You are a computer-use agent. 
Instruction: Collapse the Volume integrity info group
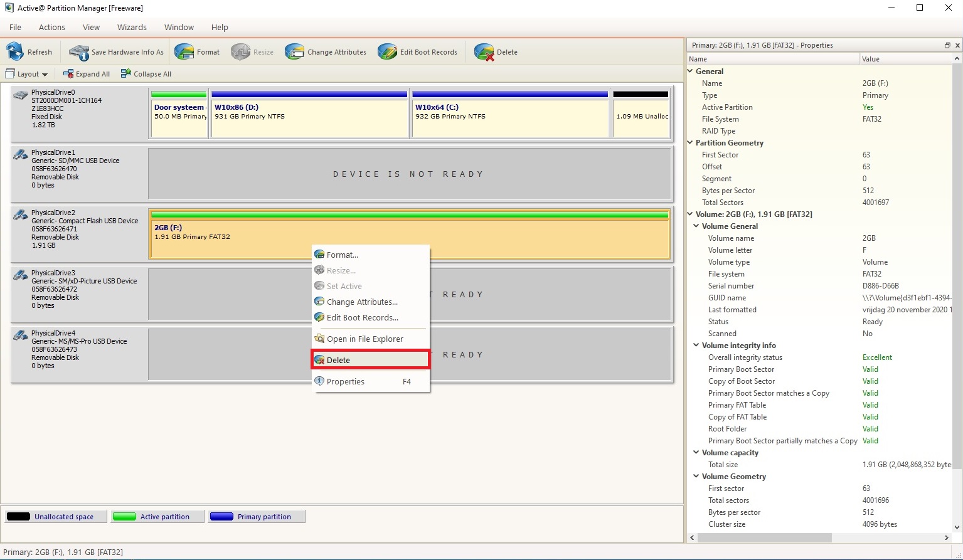[x=696, y=346]
